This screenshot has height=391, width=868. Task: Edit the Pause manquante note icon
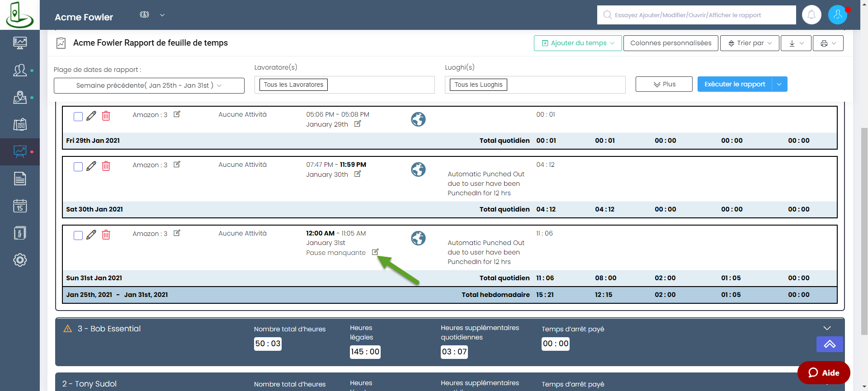(x=375, y=252)
